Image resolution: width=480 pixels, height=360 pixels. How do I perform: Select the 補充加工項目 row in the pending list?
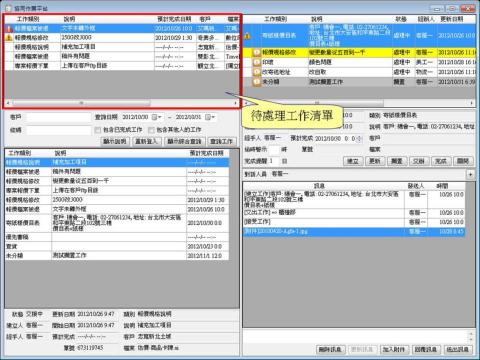[122, 47]
